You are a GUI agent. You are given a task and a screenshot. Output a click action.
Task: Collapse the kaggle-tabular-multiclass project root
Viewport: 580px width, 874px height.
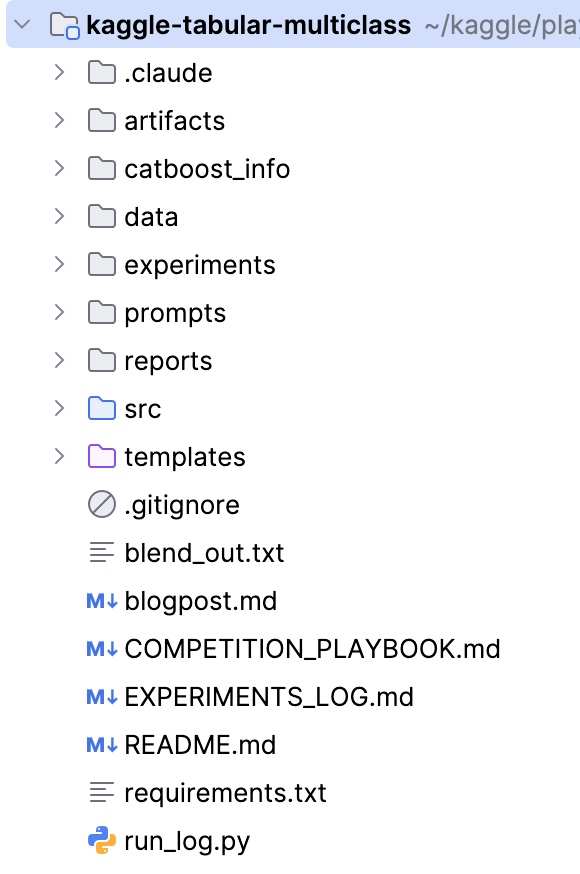click(x=22, y=25)
